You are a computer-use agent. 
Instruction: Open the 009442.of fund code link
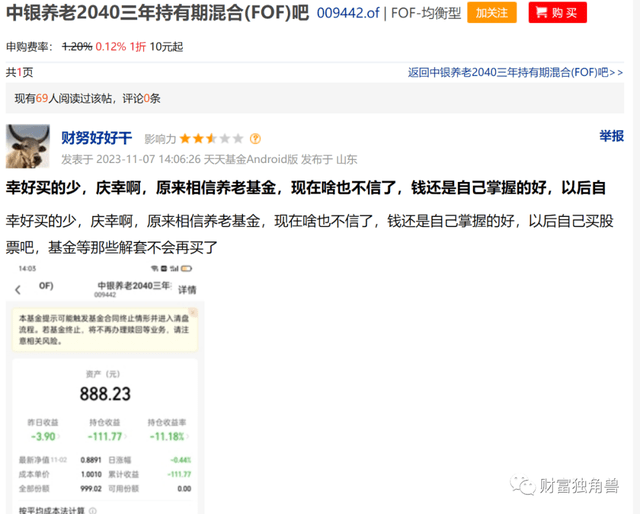pyautogui.click(x=345, y=13)
